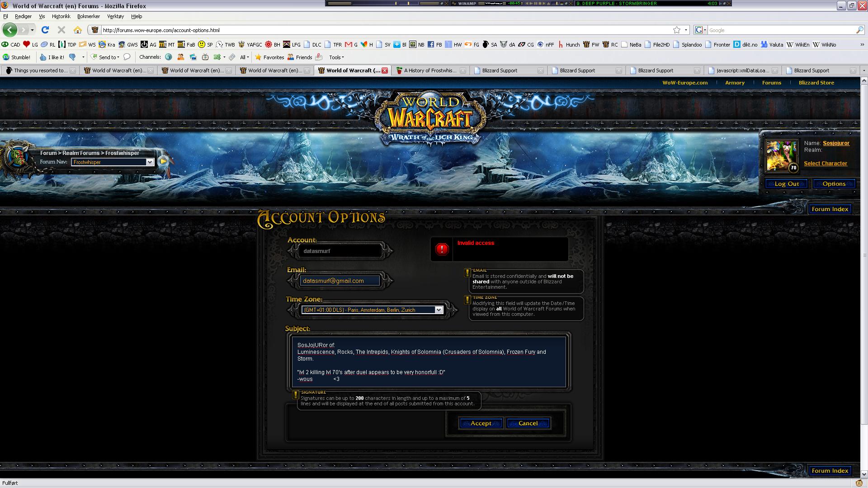The width and height of the screenshot is (868, 488).
Task: Select the TV video channel icon
Action: tap(205, 57)
